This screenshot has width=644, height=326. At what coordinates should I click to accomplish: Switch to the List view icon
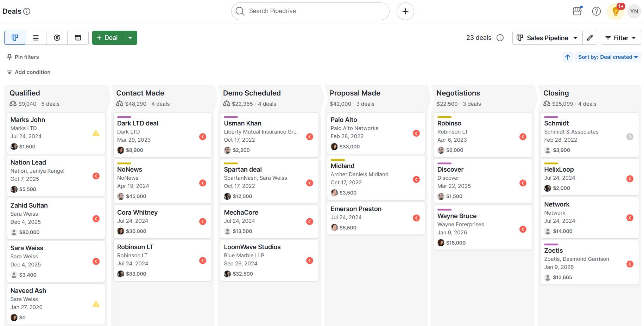pyautogui.click(x=36, y=37)
